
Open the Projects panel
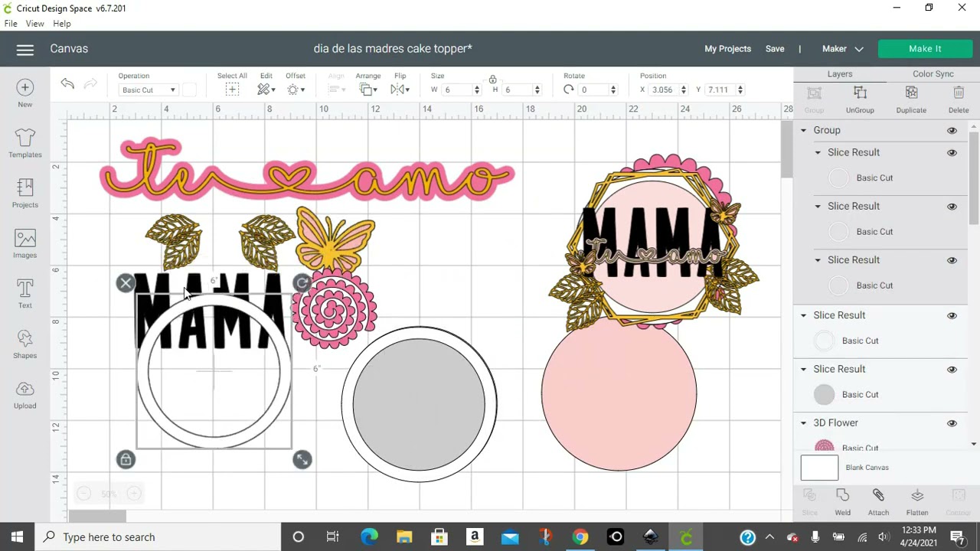coord(24,193)
